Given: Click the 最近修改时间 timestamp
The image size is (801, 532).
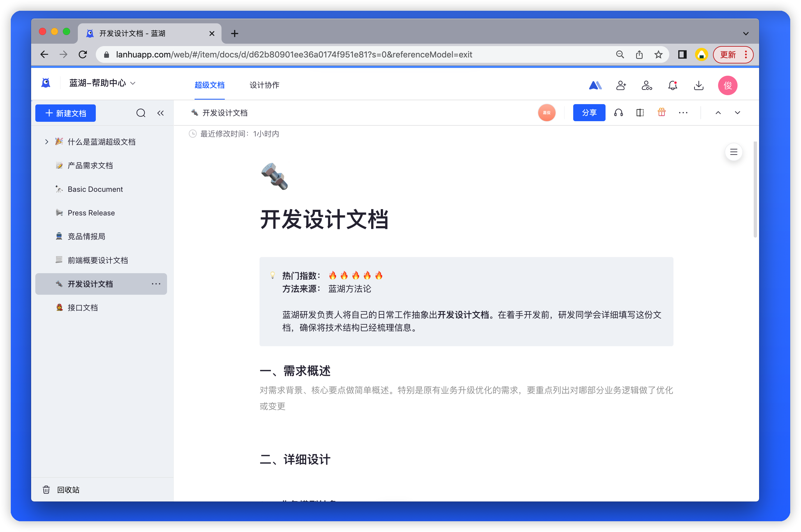Looking at the screenshot, I should coord(234,134).
